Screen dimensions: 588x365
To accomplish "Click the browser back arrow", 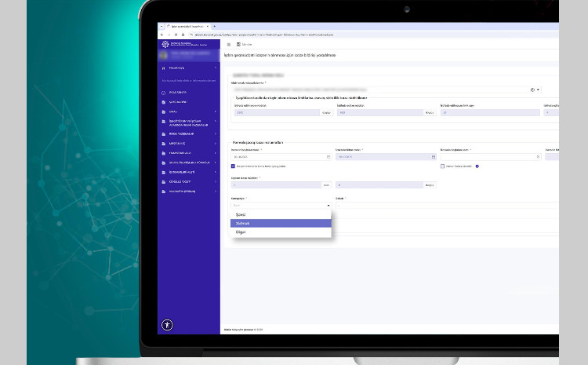I will (162, 35).
